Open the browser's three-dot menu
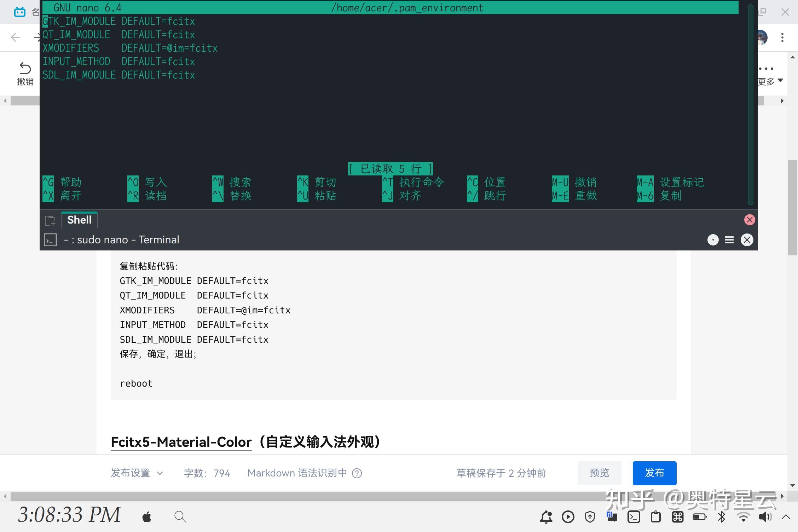 click(x=782, y=37)
